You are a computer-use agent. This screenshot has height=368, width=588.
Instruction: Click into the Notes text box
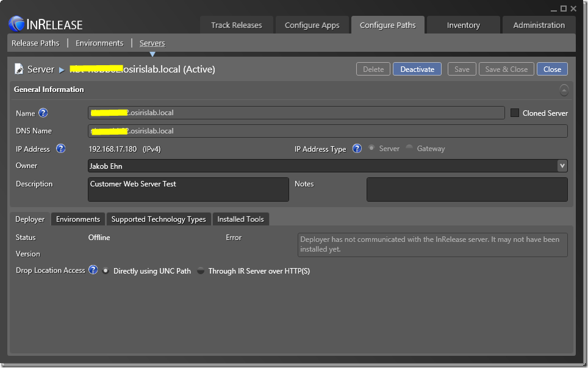point(467,189)
